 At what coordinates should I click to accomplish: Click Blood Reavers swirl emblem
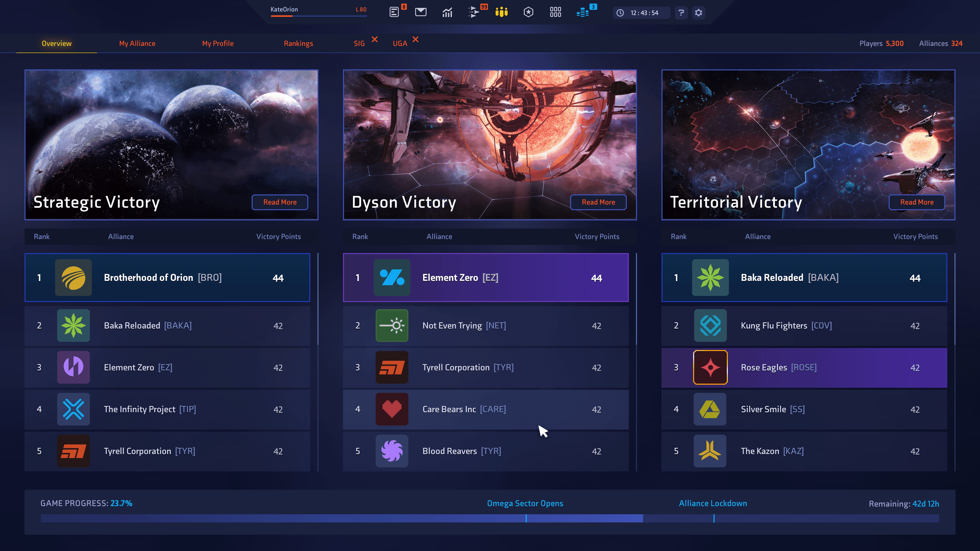coord(392,451)
